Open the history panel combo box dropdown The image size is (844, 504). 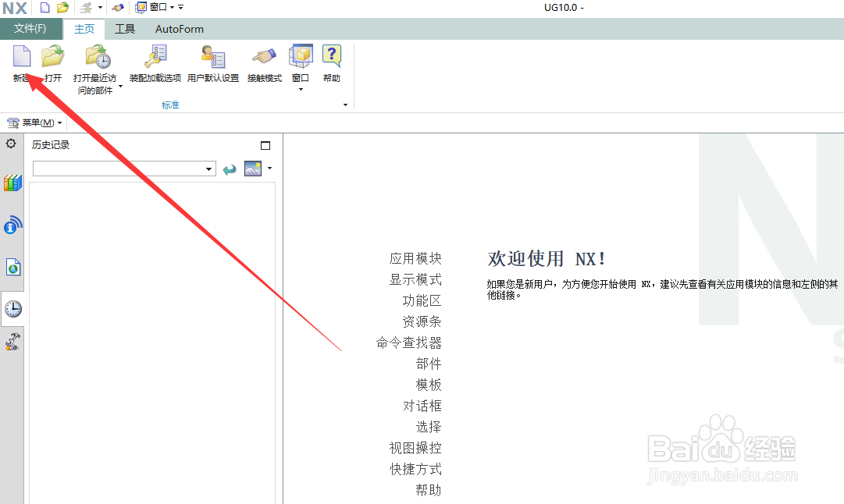(208, 169)
